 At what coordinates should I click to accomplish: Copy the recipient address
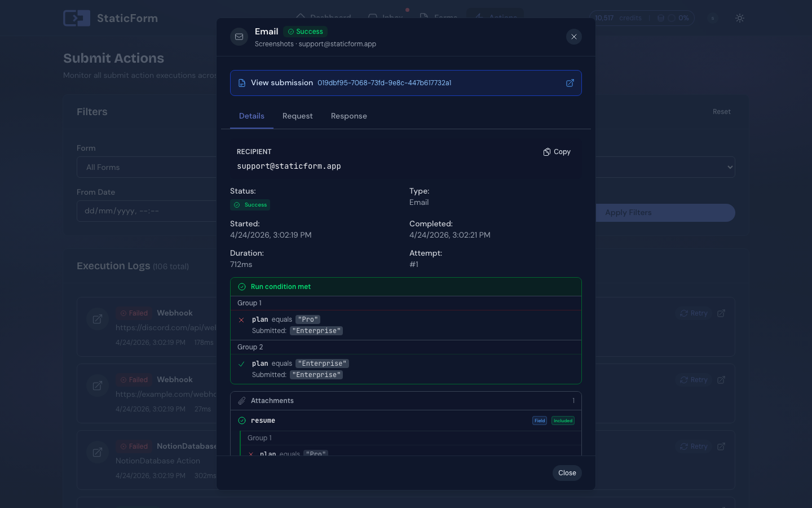click(557, 152)
